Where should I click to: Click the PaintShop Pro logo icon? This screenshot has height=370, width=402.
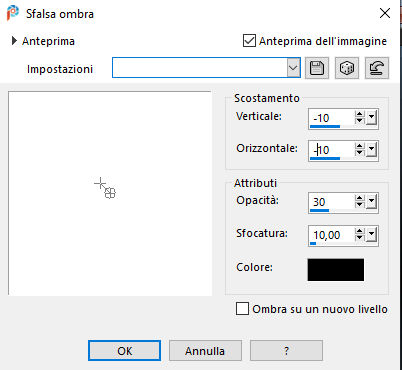pos(13,13)
